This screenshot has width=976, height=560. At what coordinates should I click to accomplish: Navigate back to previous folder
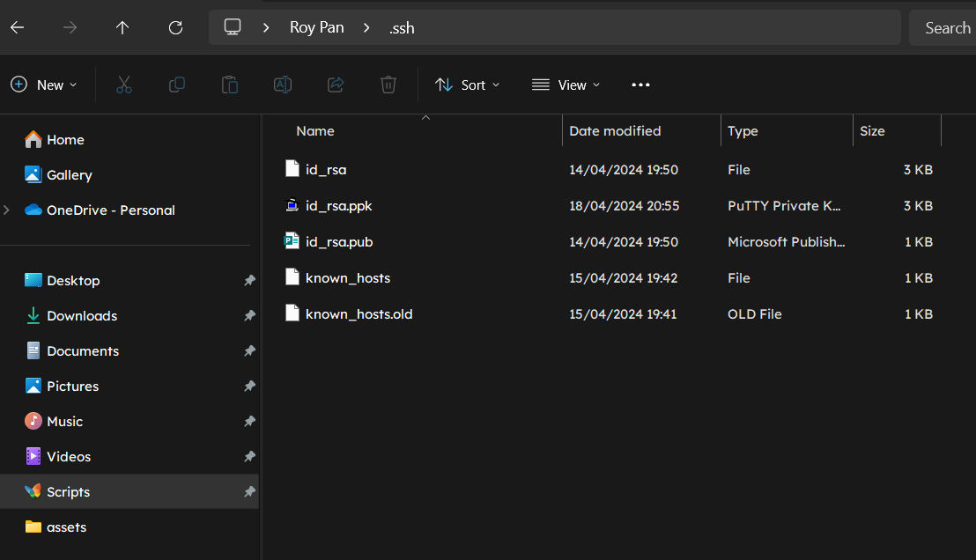[17, 27]
